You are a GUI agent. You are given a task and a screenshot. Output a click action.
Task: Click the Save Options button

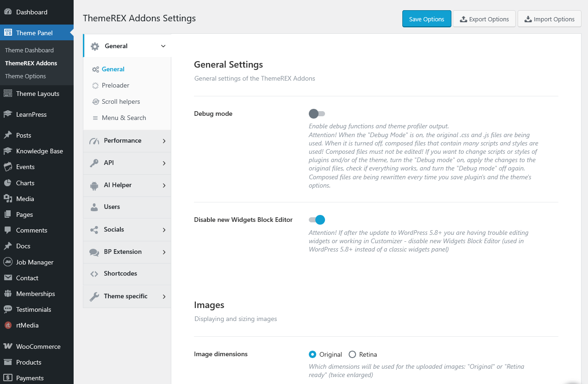click(427, 19)
